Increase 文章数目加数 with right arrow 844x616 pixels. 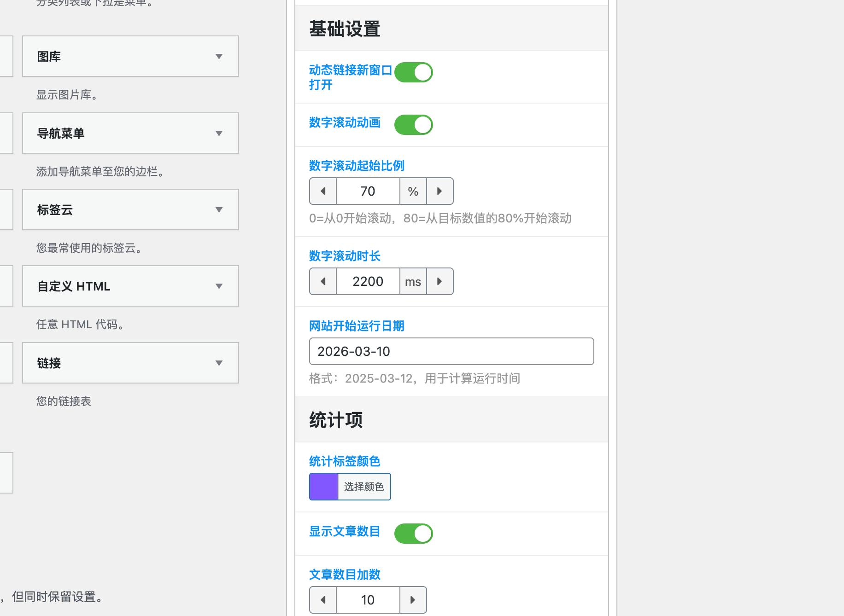pos(413,600)
